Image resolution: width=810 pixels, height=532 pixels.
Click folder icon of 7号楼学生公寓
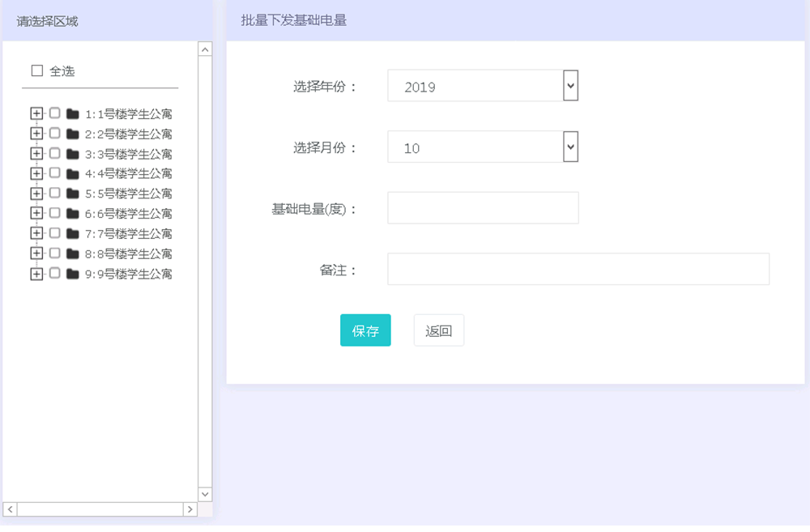[x=72, y=233]
